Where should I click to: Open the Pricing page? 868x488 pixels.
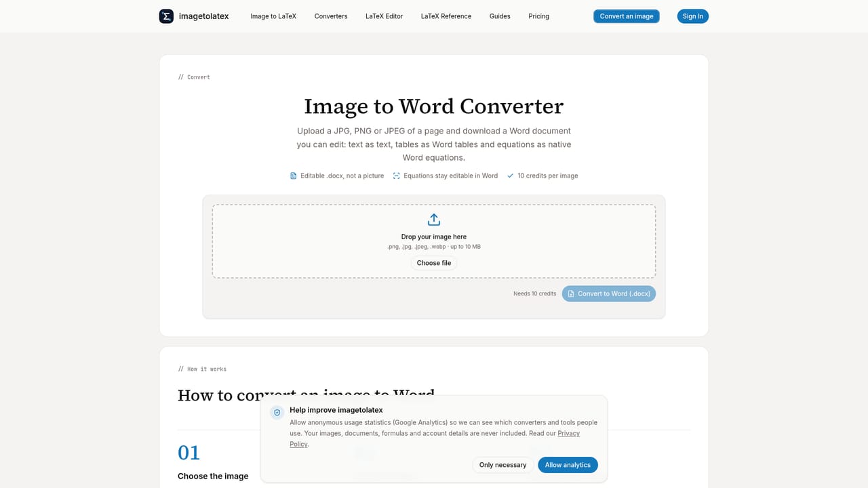click(x=539, y=16)
